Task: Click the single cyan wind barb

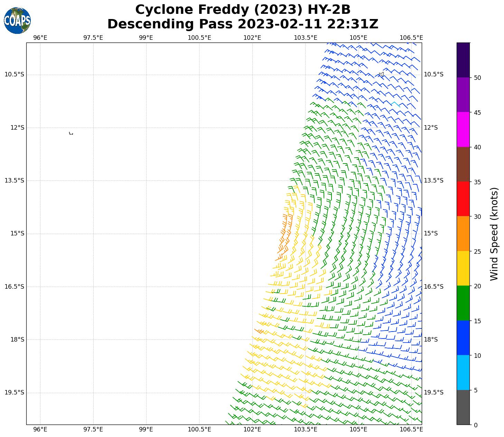Action: 395,104
